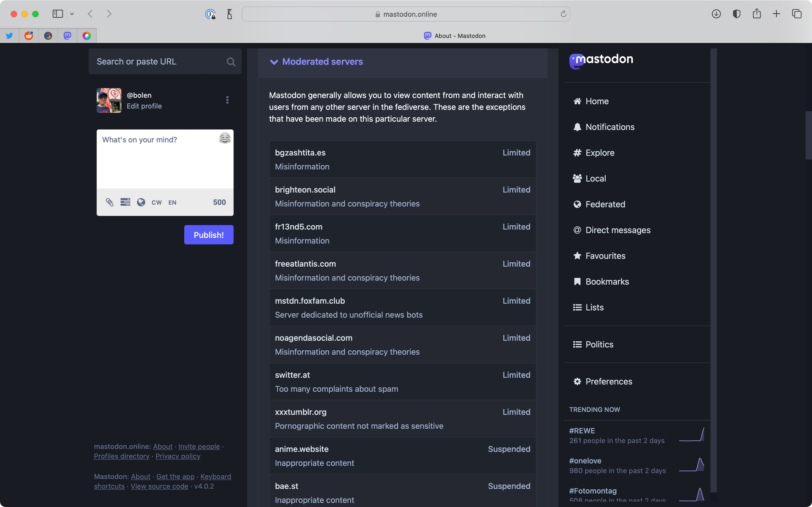Image resolution: width=812 pixels, height=507 pixels.
Task: Toggle language selector EN button
Action: coord(172,201)
